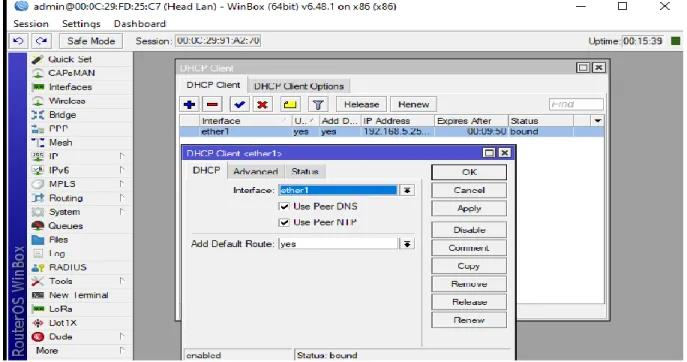Screen dimensions: 687x362
Task: Disable entry with the red cross icon
Action: (262, 105)
